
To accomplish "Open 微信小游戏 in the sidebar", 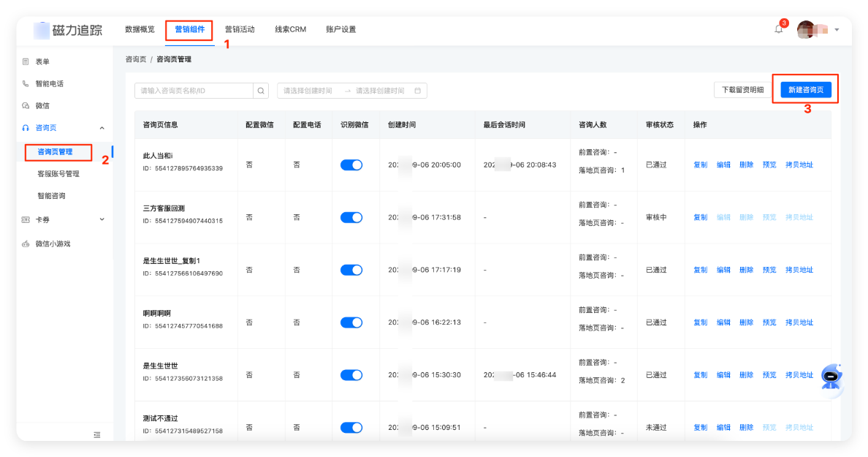I will pyautogui.click(x=26, y=244).
